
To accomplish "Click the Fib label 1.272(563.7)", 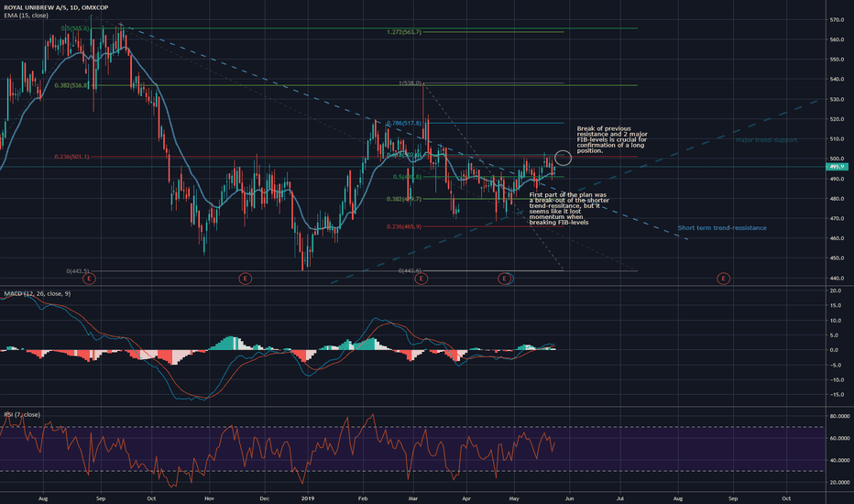I will pyautogui.click(x=404, y=32).
